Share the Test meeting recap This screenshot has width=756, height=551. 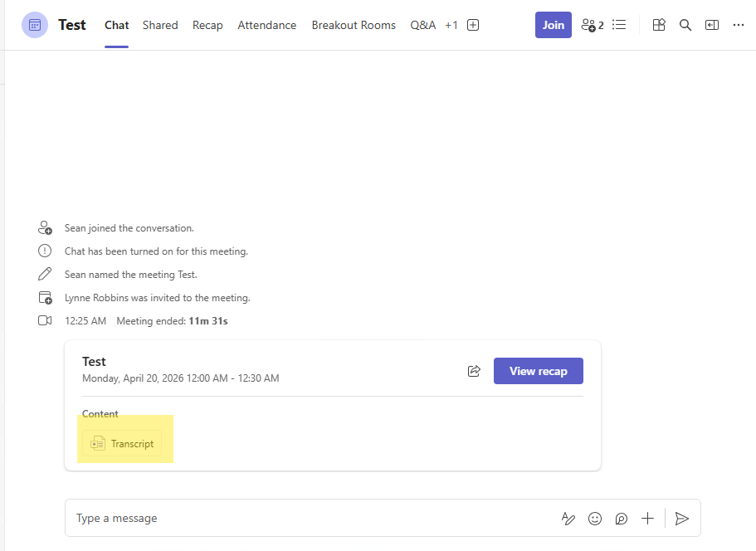474,371
